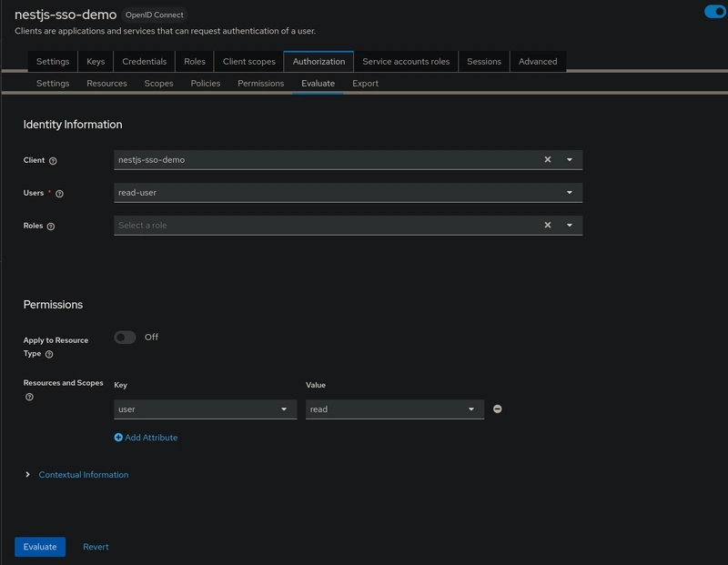728x565 pixels.
Task: Open the Value dropdown showing read
Action: click(395, 409)
